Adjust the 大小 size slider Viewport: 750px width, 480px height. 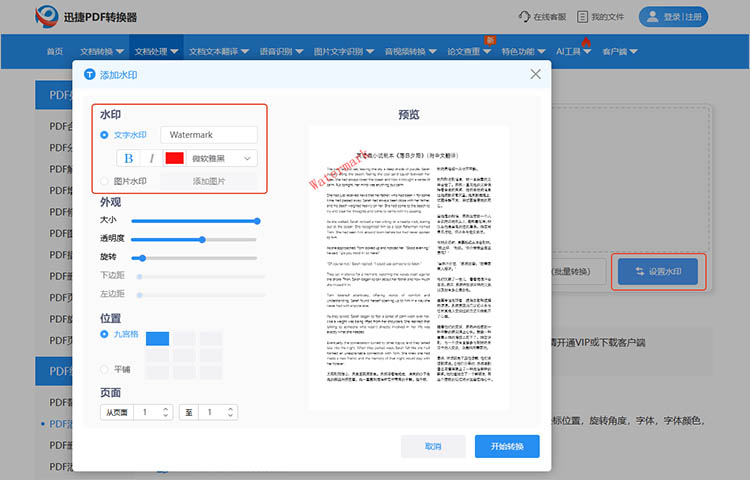click(x=194, y=221)
